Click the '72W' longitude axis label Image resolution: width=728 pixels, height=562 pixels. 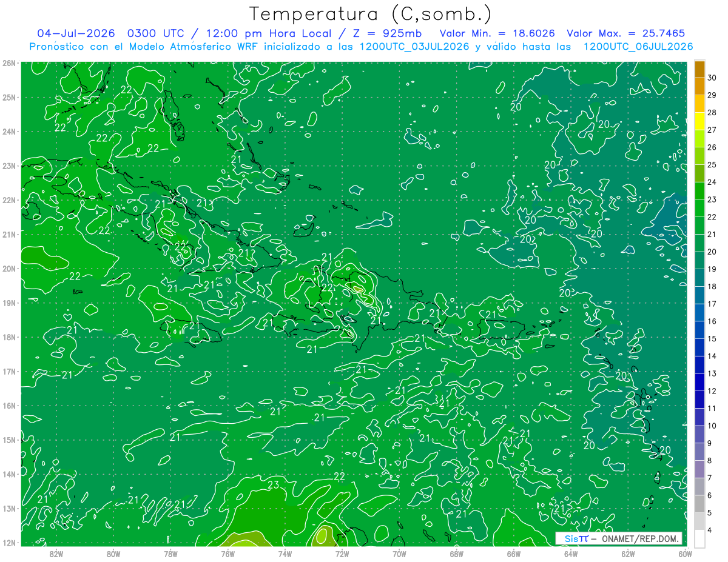pos(342,554)
